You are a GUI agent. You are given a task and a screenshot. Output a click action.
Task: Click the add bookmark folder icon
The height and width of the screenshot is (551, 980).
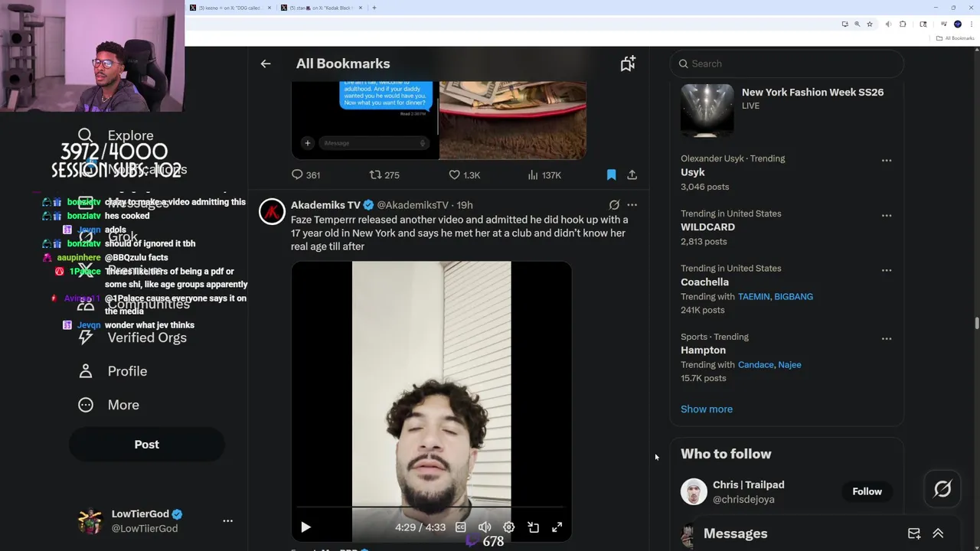coord(628,64)
